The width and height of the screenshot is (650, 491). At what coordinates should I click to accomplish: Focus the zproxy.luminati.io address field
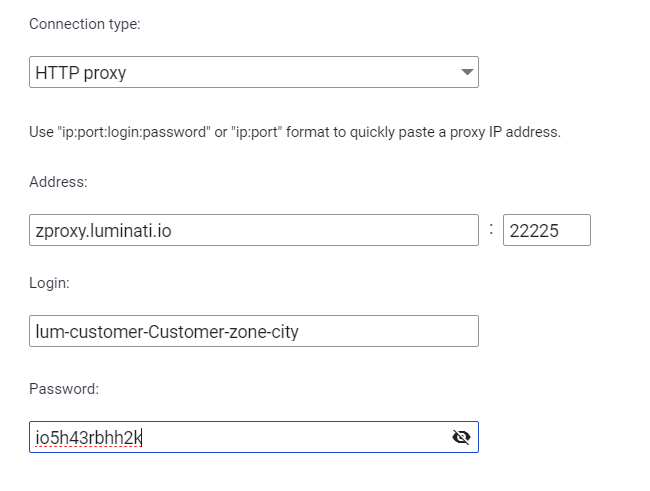pyautogui.click(x=254, y=230)
